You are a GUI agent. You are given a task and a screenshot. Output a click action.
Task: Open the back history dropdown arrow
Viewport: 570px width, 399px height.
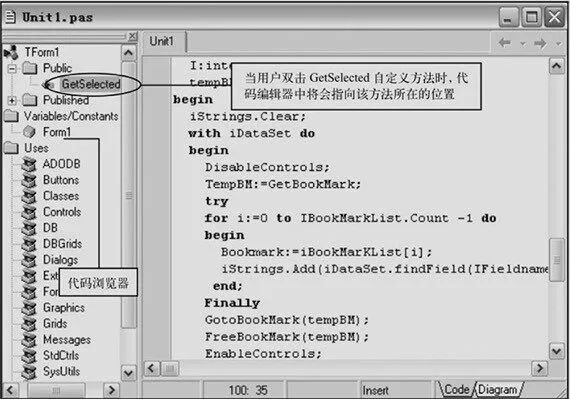click(523, 44)
